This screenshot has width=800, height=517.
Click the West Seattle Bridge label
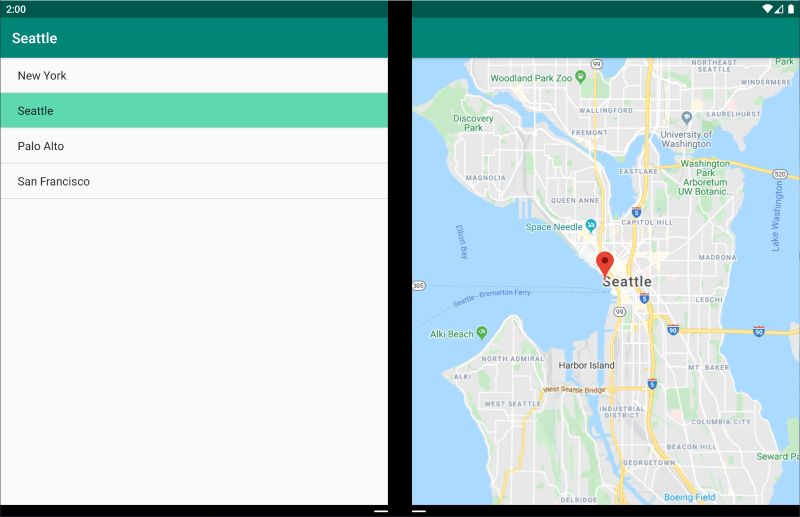574,389
